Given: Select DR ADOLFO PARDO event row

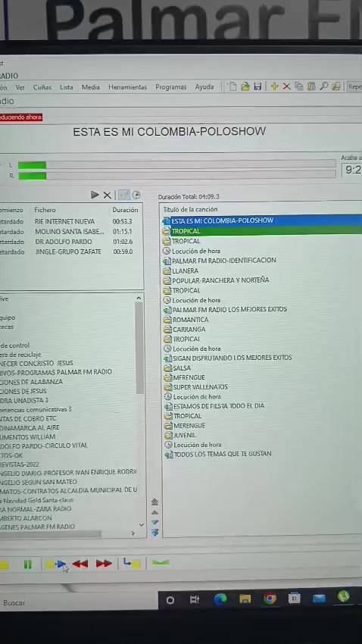Looking at the screenshot, I should tap(70, 242).
